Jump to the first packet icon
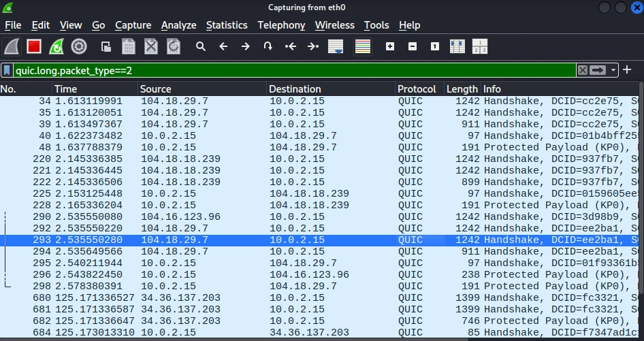The height and width of the screenshot is (341, 644). tap(291, 46)
